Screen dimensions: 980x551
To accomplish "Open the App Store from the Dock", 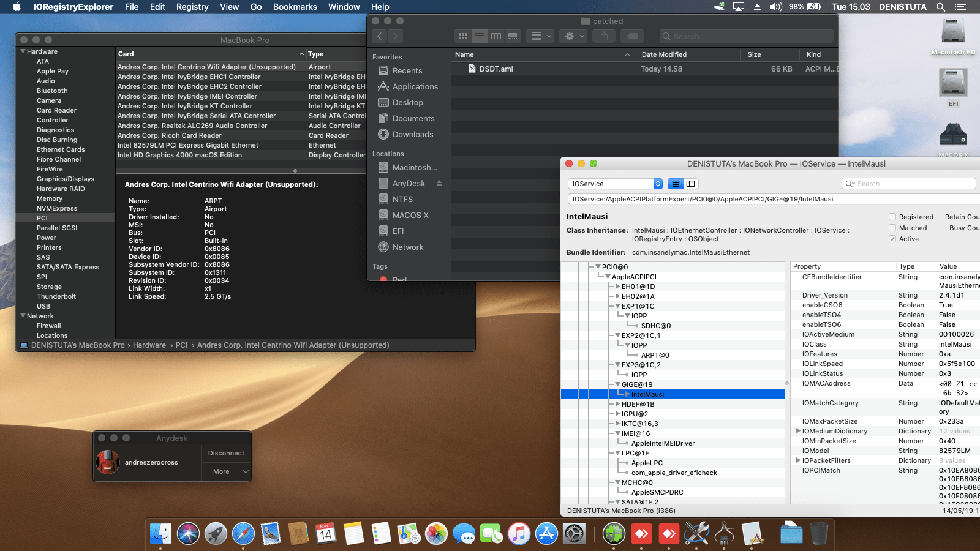I will (546, 534).
